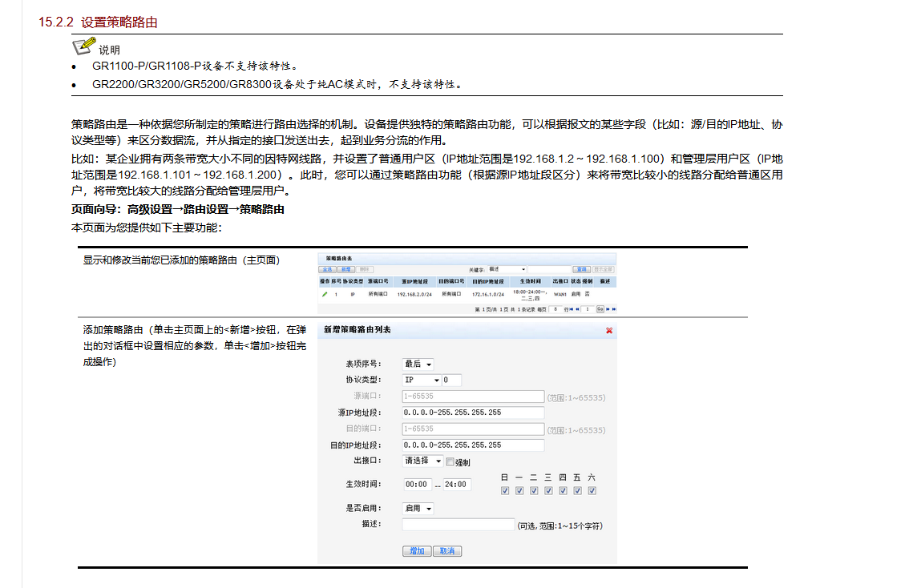
Task: Uncheck the 三 (Wednesday) checkbox
Action: (548, 491)
